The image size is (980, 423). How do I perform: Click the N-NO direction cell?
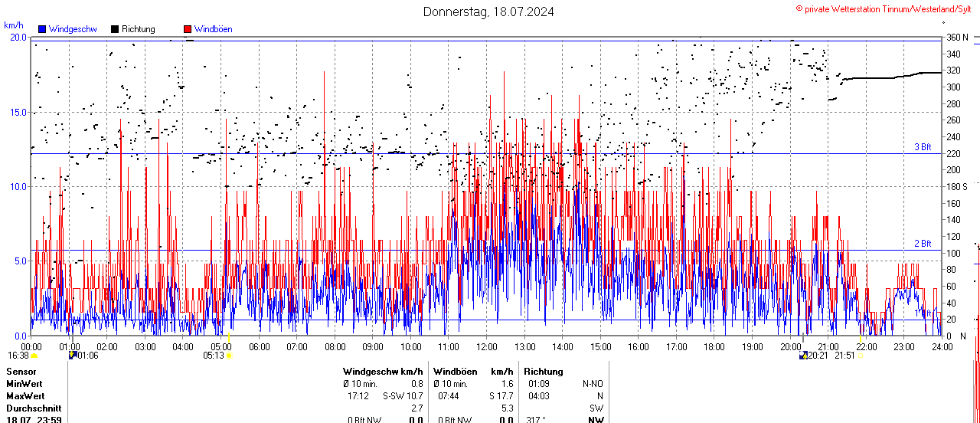(x=593, y=384)
